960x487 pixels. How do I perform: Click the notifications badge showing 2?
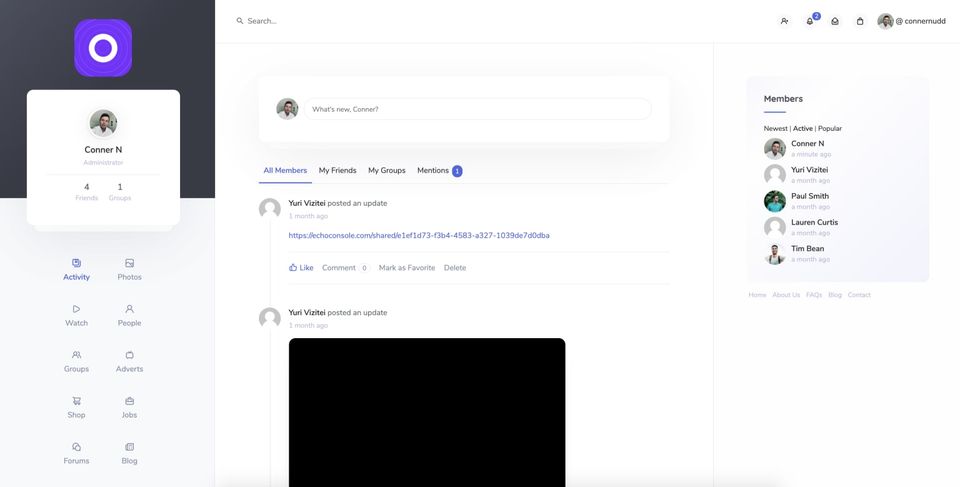[816, 16]
